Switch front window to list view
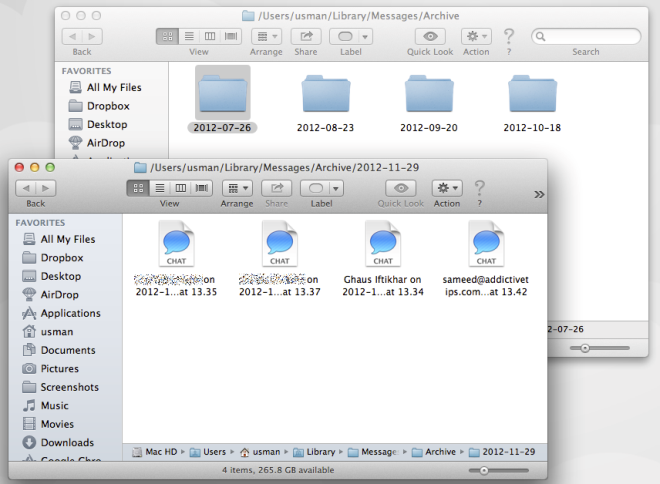Image resolution: width=660 pixels, height=484 pixels. click(x=158, y=188)
